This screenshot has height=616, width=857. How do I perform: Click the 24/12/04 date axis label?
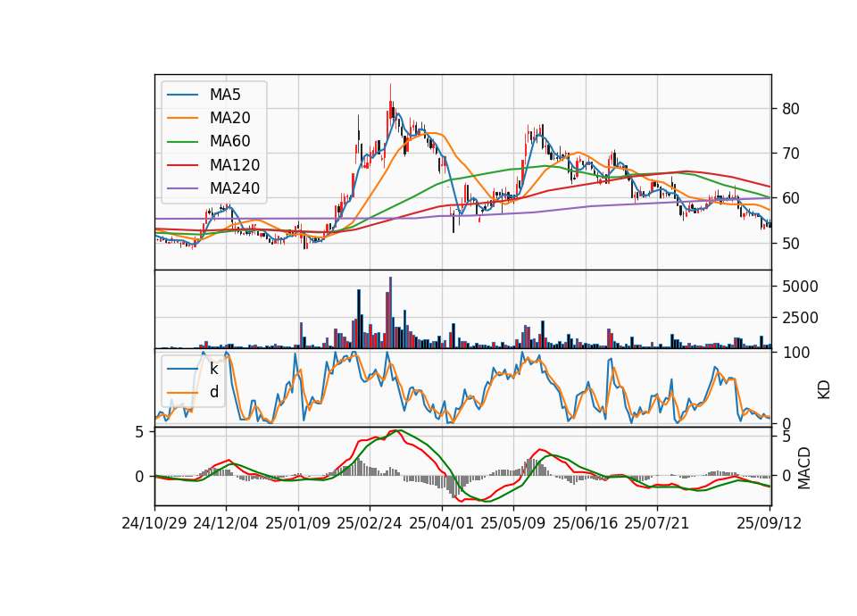[226, 524]
